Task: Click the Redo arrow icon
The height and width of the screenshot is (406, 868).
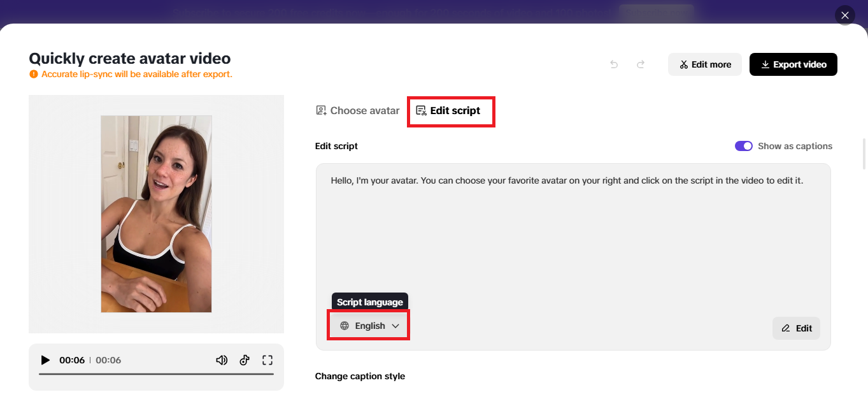Action: (640, 64)
